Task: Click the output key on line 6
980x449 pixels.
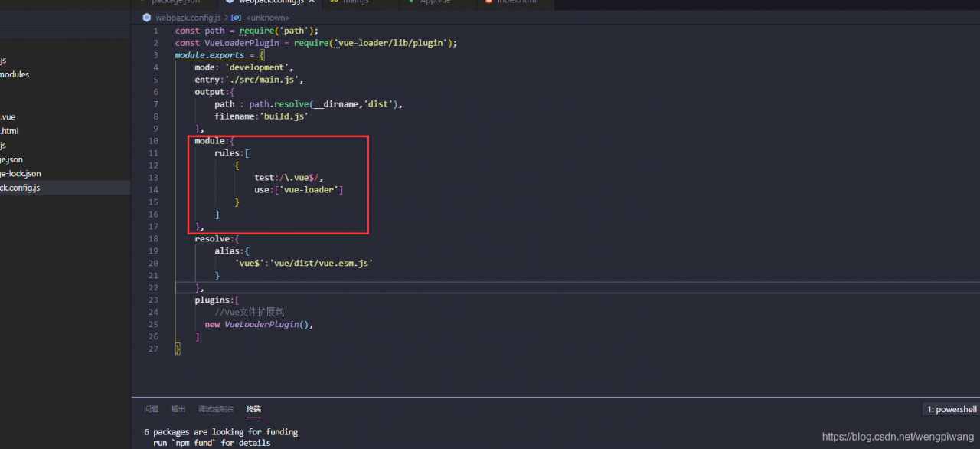Action: coord(209,92)
